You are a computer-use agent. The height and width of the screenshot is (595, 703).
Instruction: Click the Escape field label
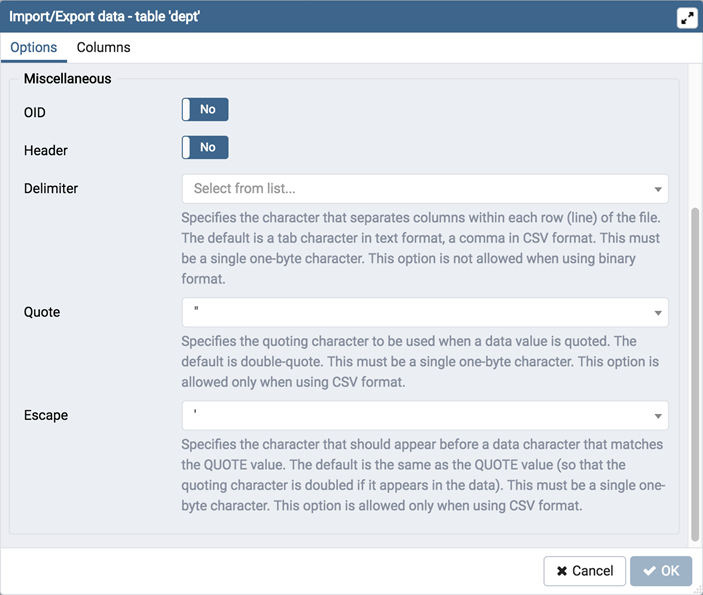click(x=46, y=415)
